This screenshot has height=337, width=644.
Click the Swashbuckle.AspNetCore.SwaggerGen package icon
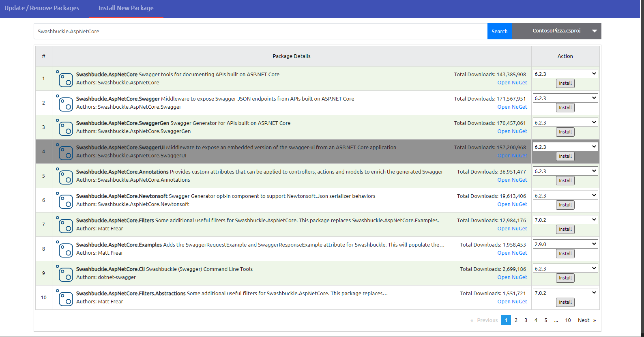64,127
